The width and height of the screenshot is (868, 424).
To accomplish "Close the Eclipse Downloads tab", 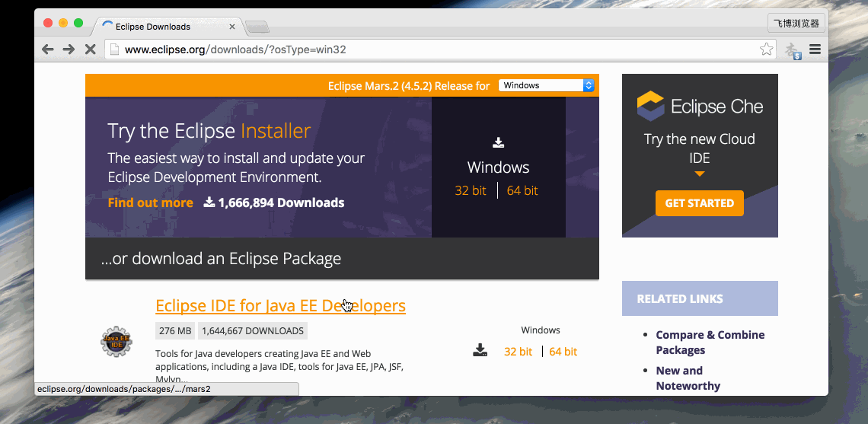I will click(232, 27).
